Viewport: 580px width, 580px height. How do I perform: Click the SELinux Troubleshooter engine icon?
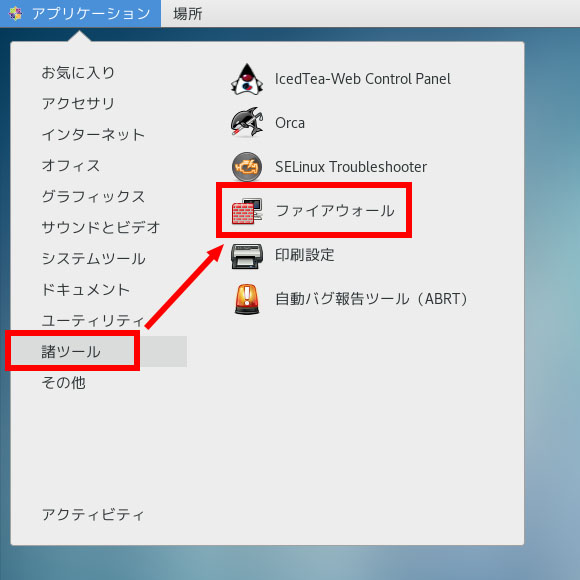point(247,167)
